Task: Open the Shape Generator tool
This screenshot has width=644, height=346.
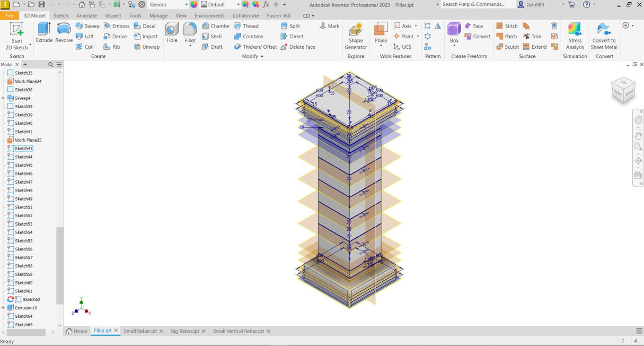Action: (356, 36)
